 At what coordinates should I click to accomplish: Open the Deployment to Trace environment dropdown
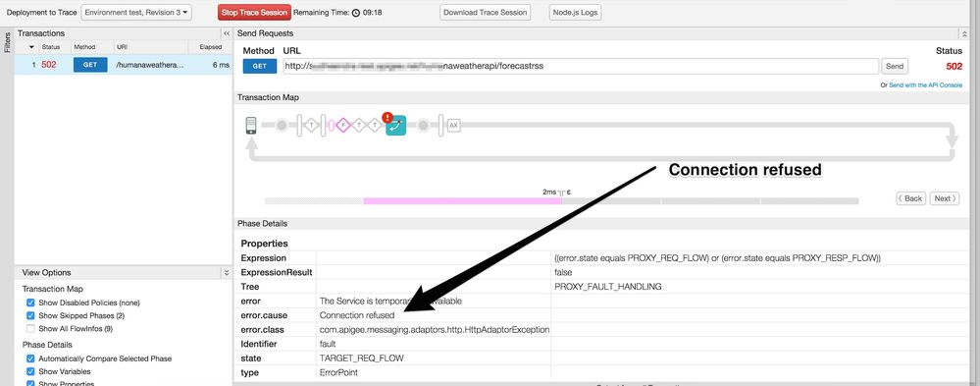click(137, 13)
